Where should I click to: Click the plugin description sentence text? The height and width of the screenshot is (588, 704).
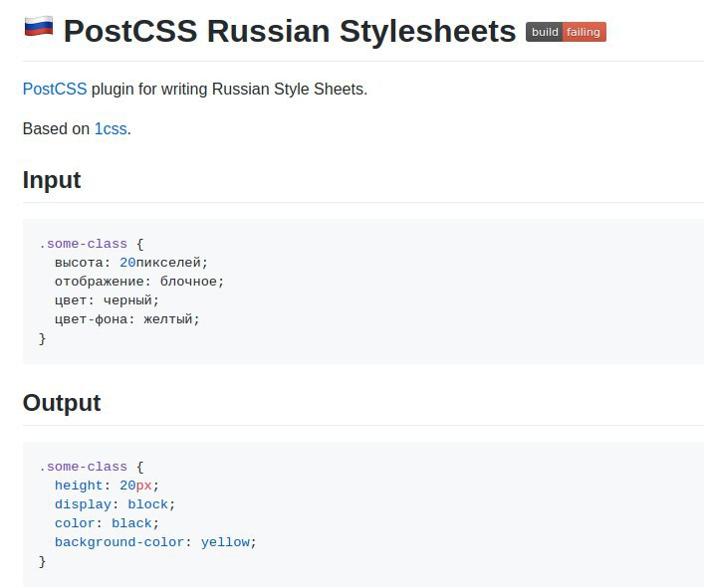click(x=195, y=89)
